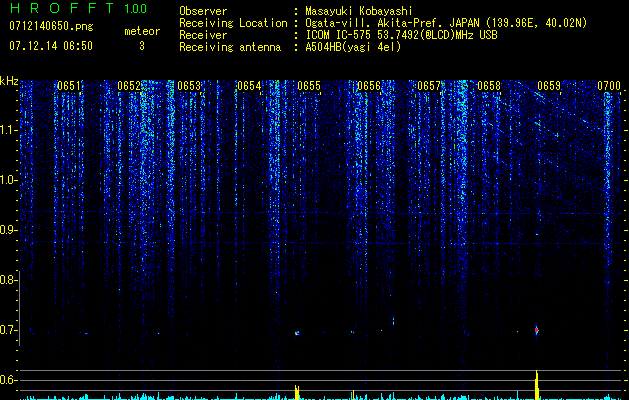Click the yellow intensity spike below 0655
Image resolution: width=629 pixels, height=400 pixels.
coord(297,392)
